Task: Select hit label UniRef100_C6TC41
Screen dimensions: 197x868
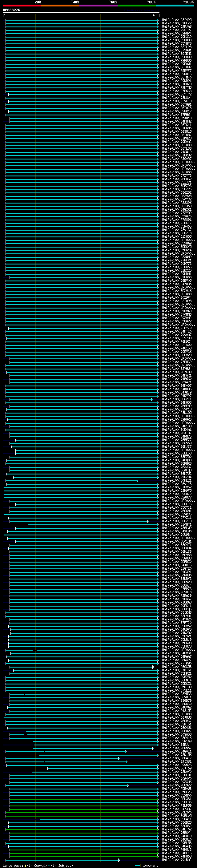Action: click(x=176, y=125)
